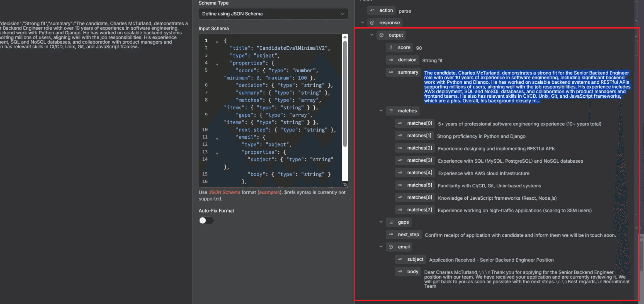Image resolution: width=644 pixels, height=304 pixels.
Task: Collapse the response node chevron
Action: click(x=363, y=22)
